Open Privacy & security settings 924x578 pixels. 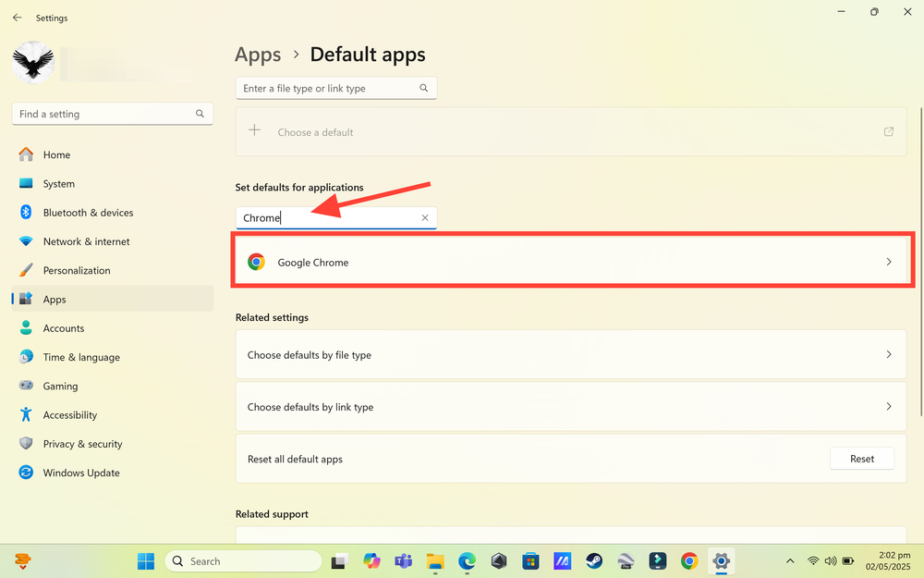113,444
